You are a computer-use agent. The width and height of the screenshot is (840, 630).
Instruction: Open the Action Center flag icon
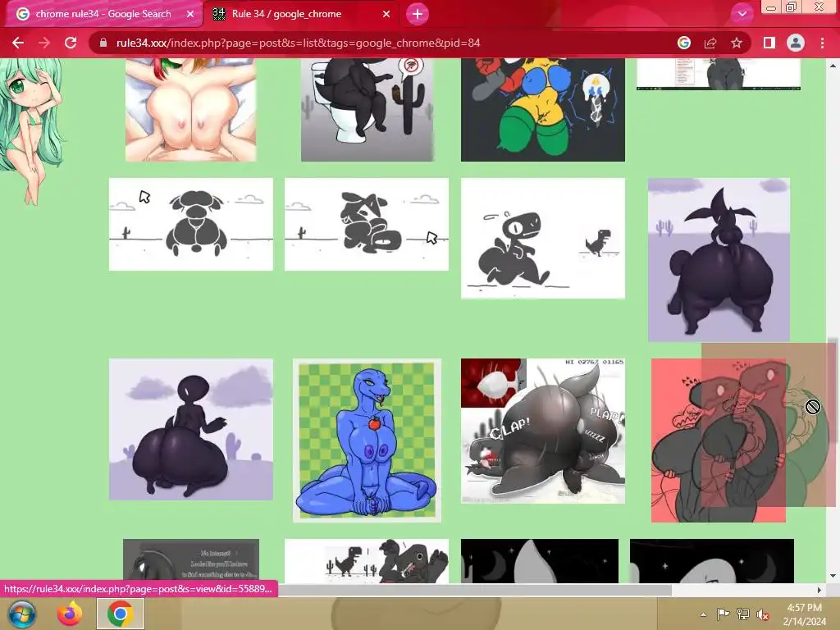point(723,614)
